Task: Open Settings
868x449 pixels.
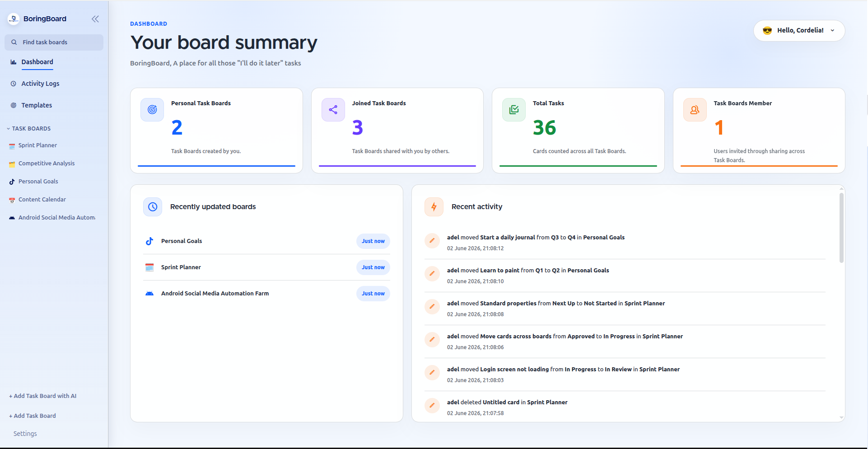Action: (25, 434)
